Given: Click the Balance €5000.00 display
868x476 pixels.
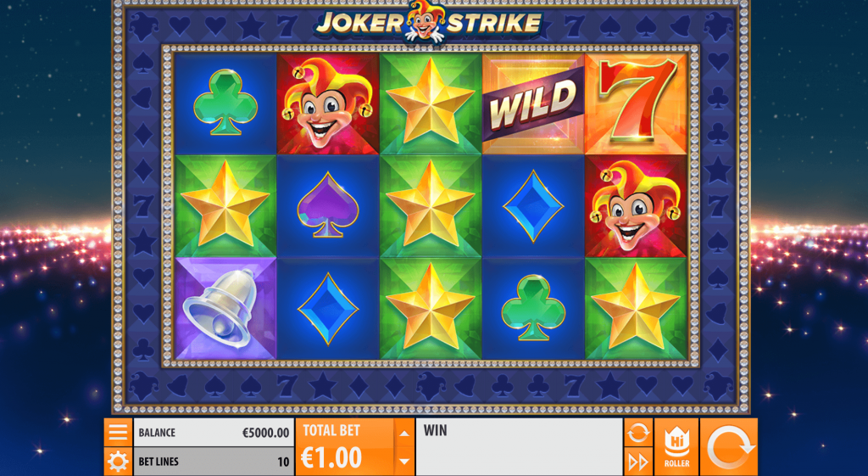Looking at the screenshot, I should tap(214, 433).
